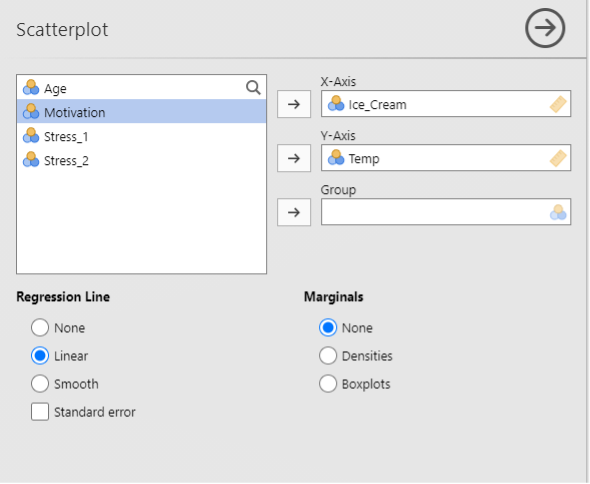
Task: Select the Stress_2 variable
Action: (141, 160)
